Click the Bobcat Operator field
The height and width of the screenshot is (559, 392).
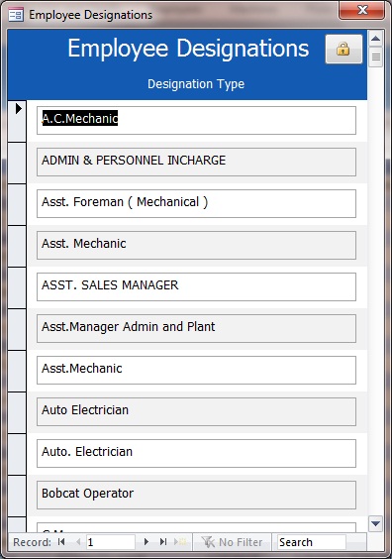196,496
